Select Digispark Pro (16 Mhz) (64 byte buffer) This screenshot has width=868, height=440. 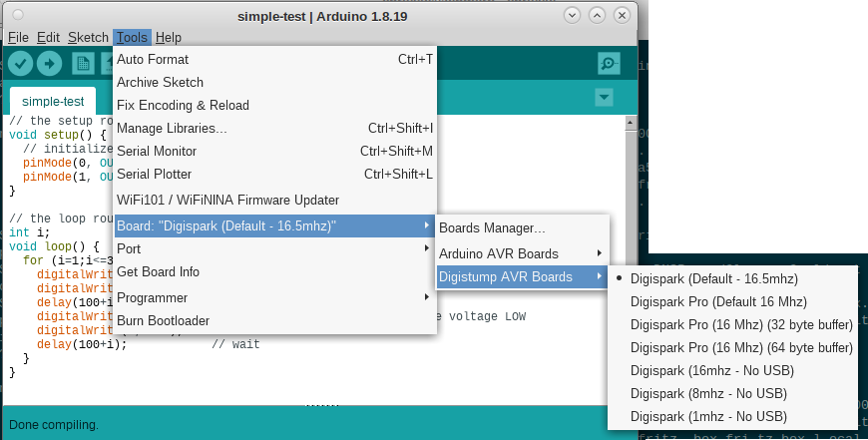732,347
